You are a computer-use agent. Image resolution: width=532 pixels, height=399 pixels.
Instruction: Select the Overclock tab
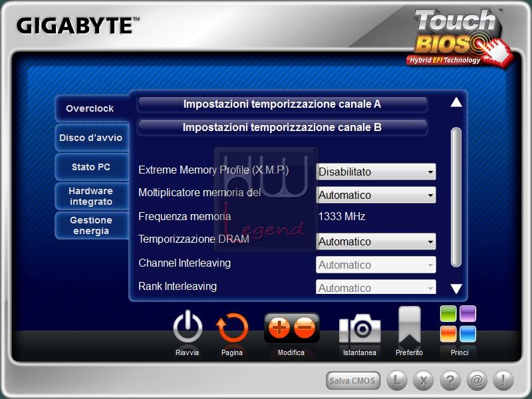(92, 108)
